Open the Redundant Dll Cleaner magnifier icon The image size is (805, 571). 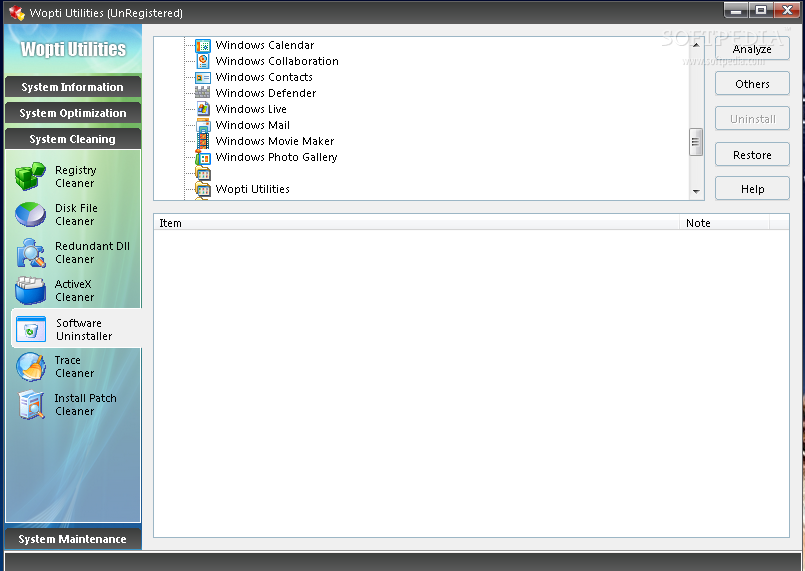coord(30,253)
